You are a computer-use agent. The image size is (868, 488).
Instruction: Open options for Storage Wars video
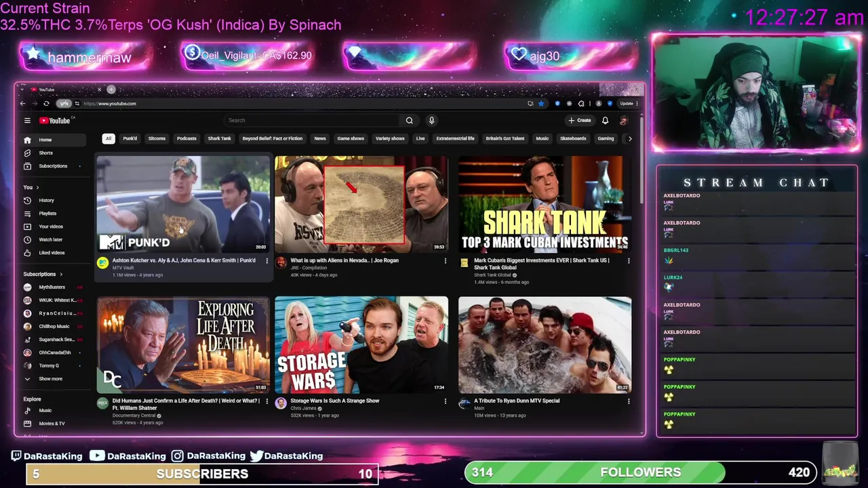pyautogui.click(x=446, y=401)
